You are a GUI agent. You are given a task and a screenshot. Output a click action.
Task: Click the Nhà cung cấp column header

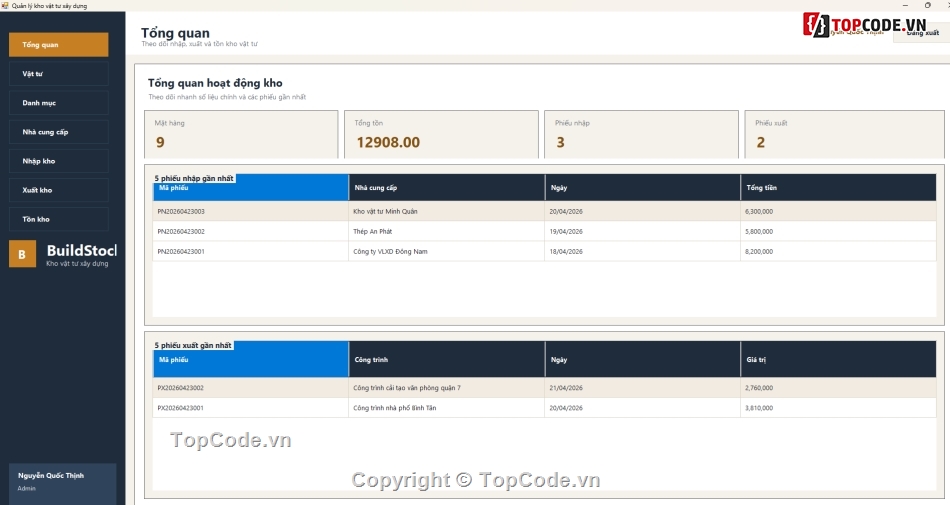pos(447,188)
